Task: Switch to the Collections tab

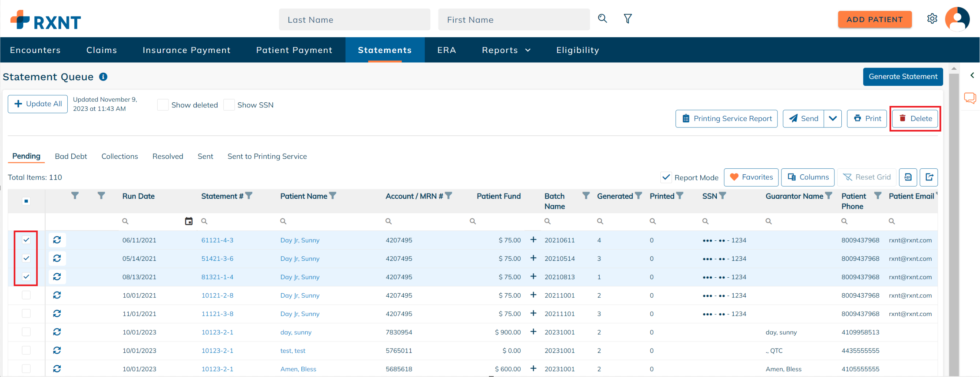Action: (x=120, y=156)
